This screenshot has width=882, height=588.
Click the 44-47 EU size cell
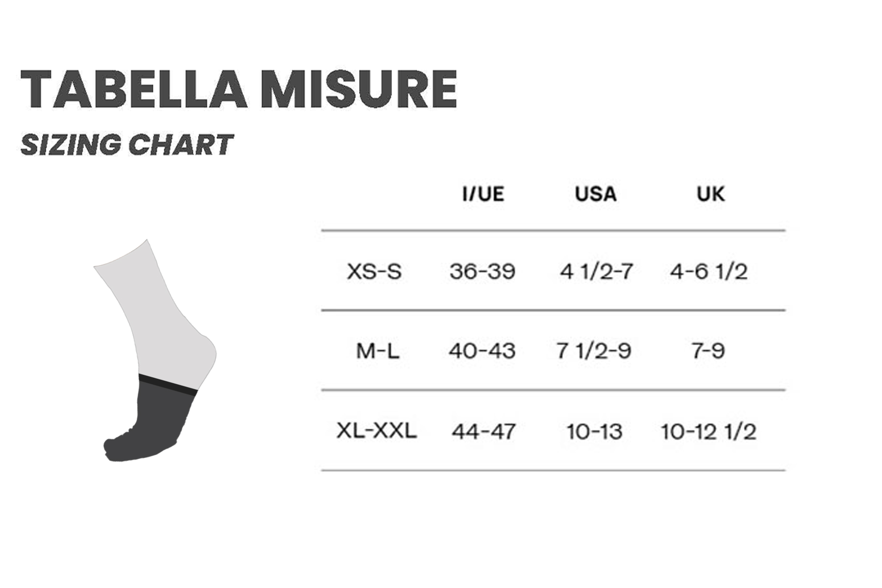pyautogui.click(x=484, y=432)
